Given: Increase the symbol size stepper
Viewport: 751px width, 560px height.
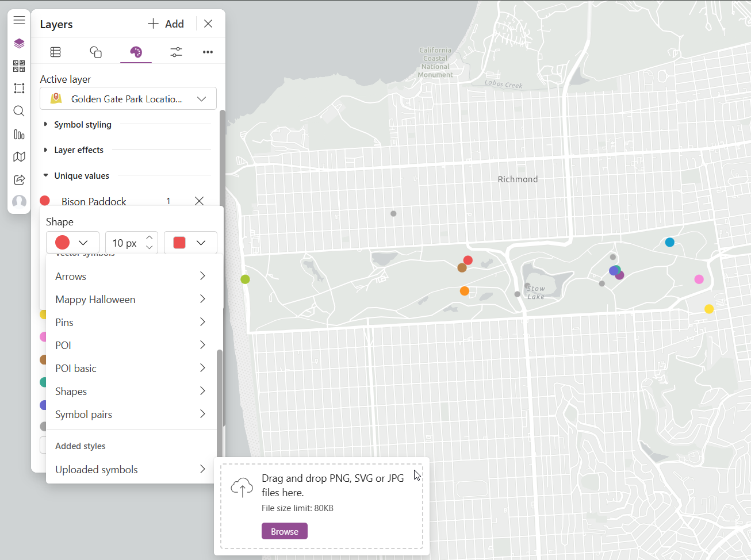Looking at the screenshot, I should coord(150,237).
